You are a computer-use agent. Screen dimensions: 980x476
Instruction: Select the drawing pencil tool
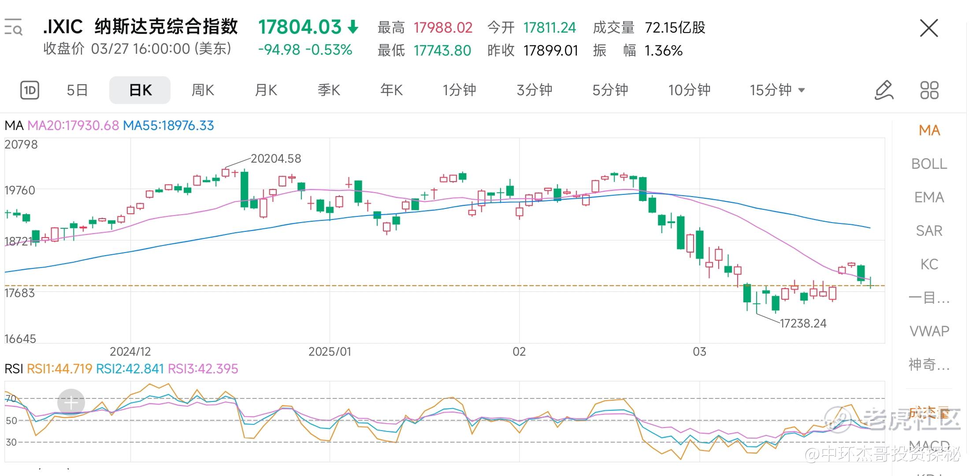click(883, 90)
